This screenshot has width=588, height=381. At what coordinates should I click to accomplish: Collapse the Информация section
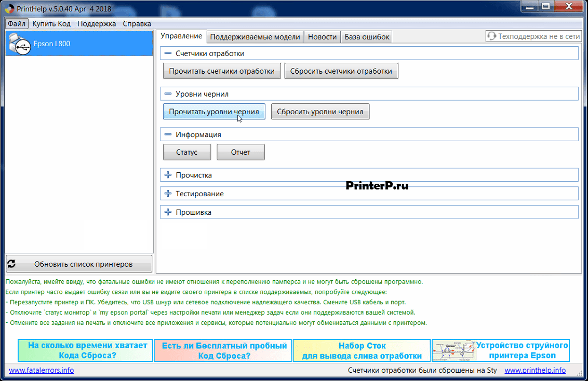click(x=168, y=134)
